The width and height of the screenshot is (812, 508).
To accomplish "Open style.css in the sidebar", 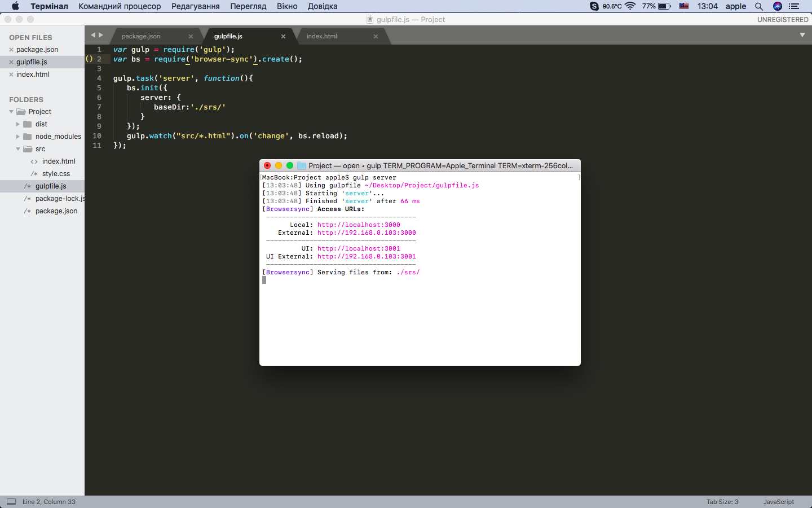I will tap(56, 174).
